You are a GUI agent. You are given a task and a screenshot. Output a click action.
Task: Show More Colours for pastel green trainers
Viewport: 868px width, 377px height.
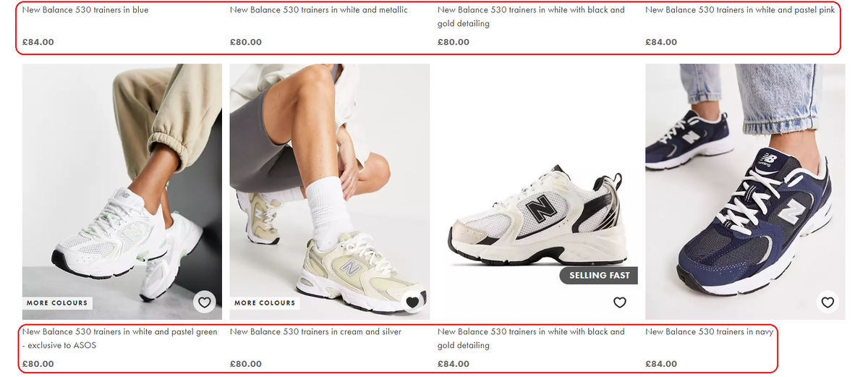pos(57,303)
